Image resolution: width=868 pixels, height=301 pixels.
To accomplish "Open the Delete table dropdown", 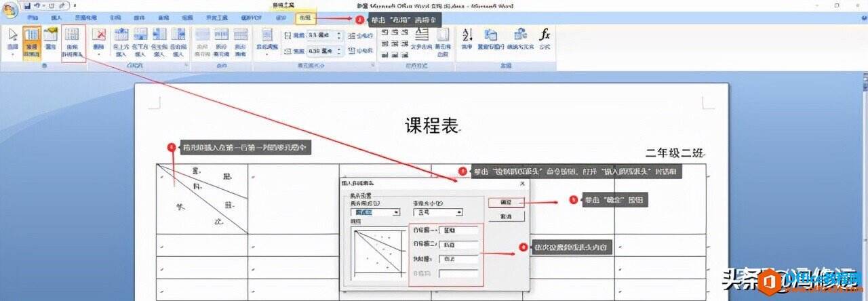I will [100, 41].
